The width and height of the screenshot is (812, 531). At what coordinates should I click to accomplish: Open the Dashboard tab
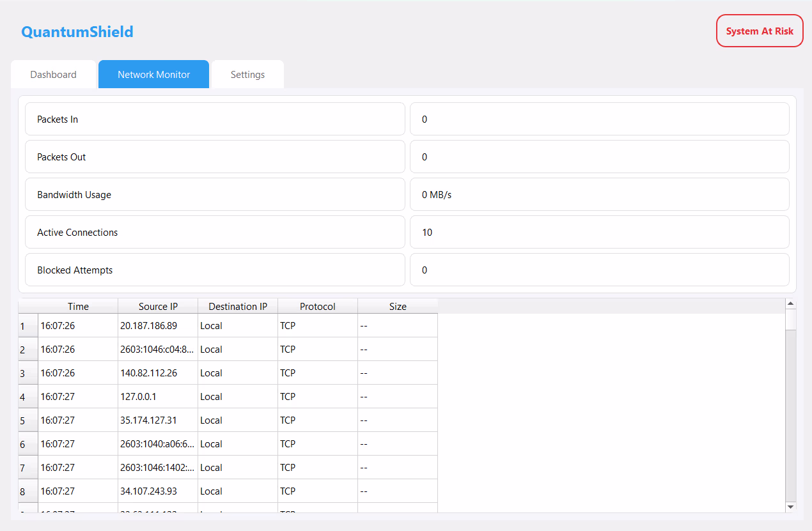click(x=53, y=75)
